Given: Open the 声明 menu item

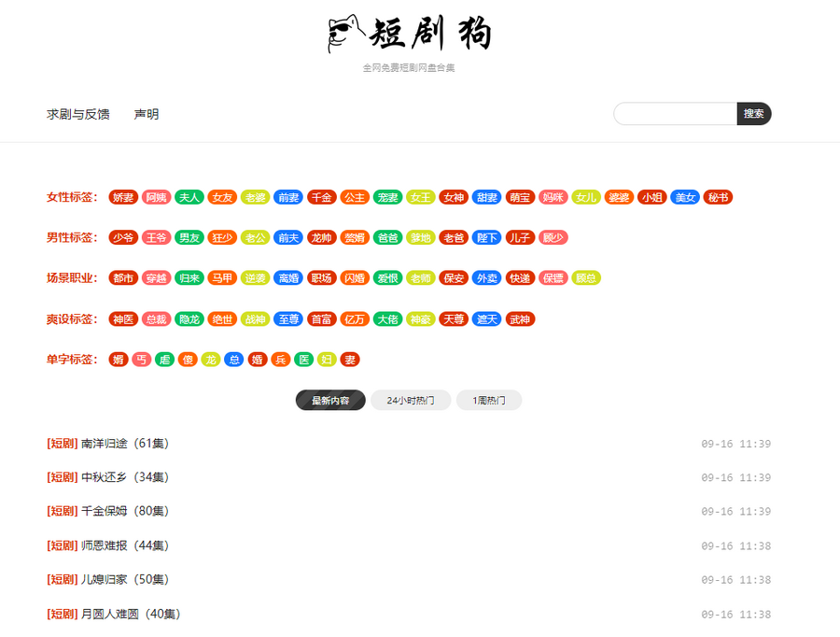Looking at the screenshot, I should pyautogui.click(x=147, y=114).
